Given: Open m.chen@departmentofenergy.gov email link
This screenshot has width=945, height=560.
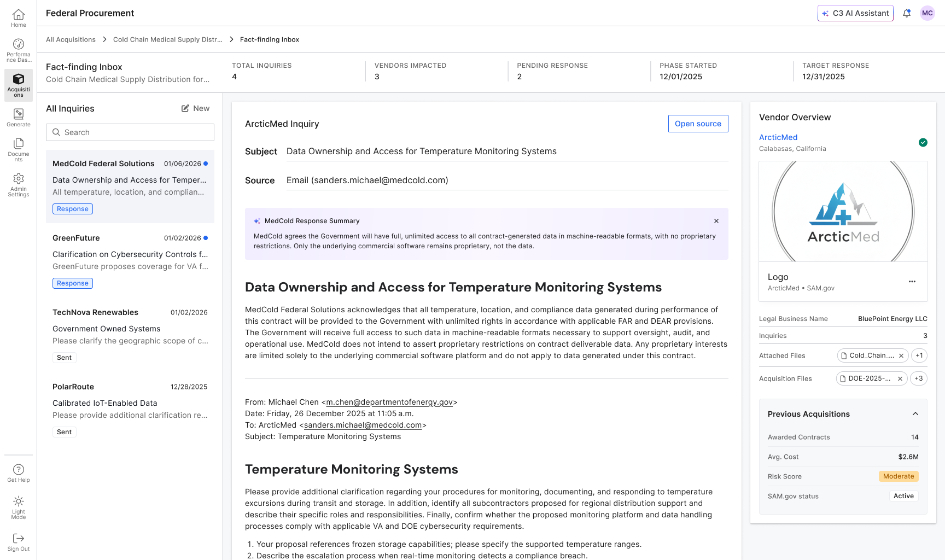Looking at the screenshot, I should click(389, 402).
